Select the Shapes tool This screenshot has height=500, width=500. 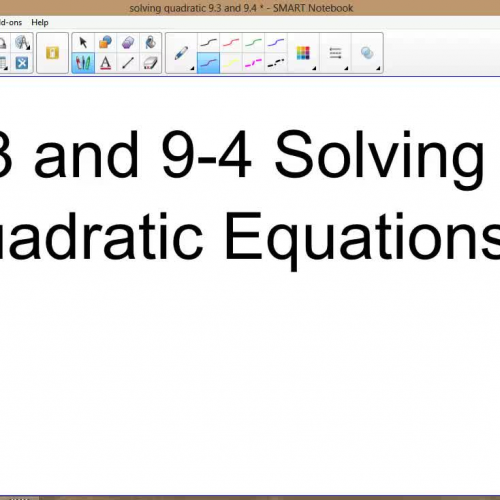coord(105,43)
